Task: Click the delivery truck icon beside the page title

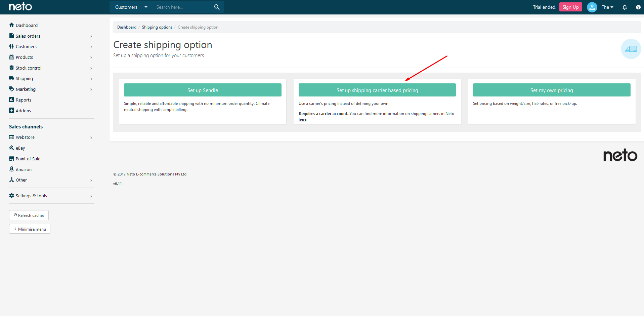Action: [631, 49]
